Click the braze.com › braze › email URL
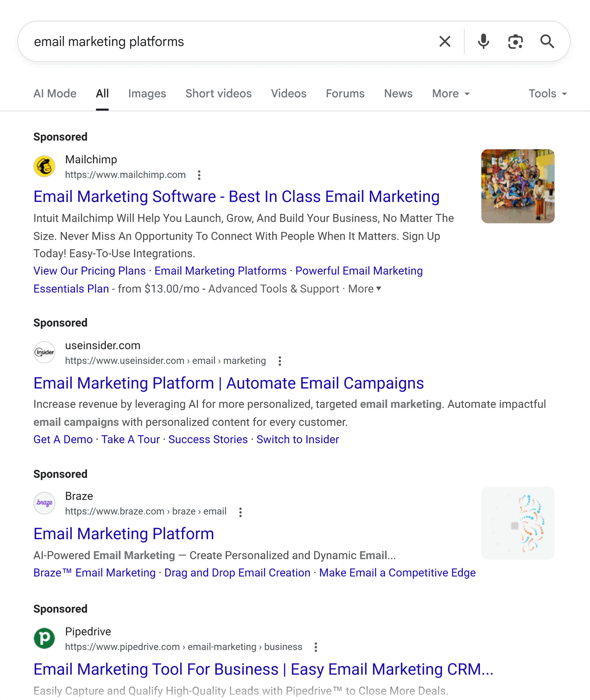This screenshot has height=700, width=590. coord(146,511)
